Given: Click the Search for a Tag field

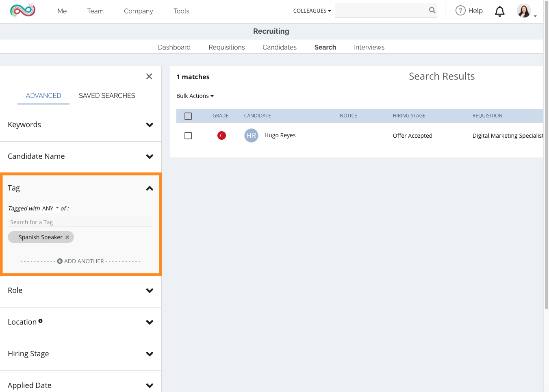Looking at the screenshot, I should (80, 222).
